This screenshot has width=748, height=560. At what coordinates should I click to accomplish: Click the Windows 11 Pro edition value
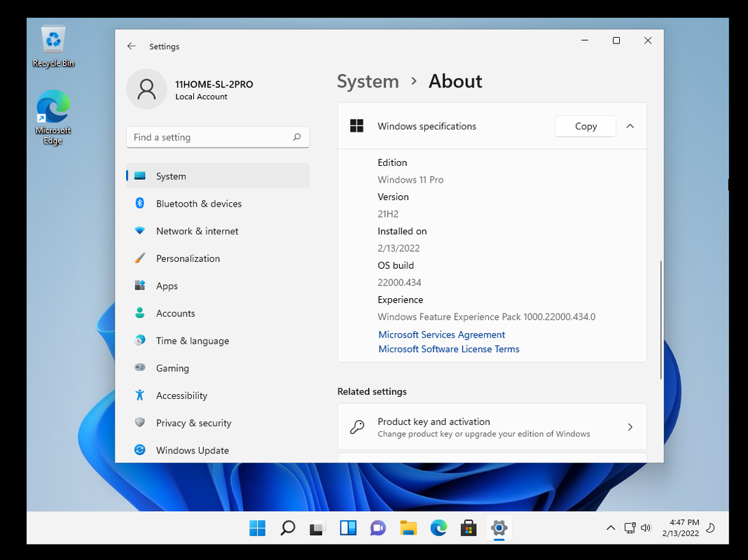(410, 180)
